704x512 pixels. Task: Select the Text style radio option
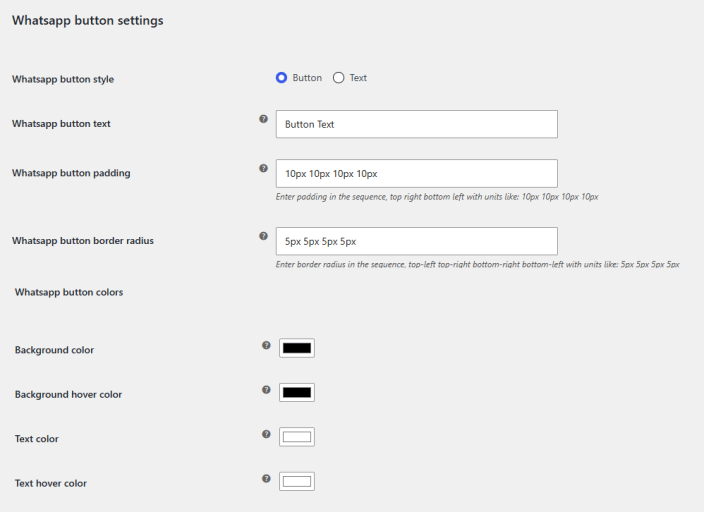click(x=339, y=78)
